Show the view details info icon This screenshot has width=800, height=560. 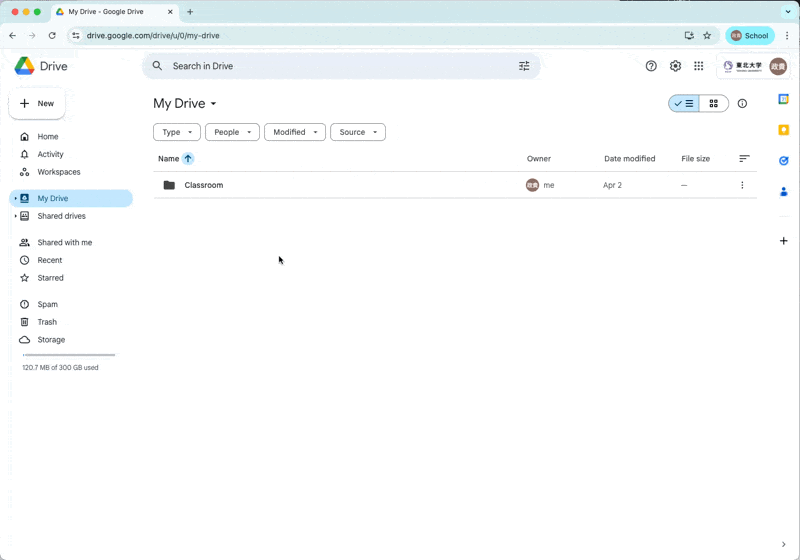(x=742, y=104)
